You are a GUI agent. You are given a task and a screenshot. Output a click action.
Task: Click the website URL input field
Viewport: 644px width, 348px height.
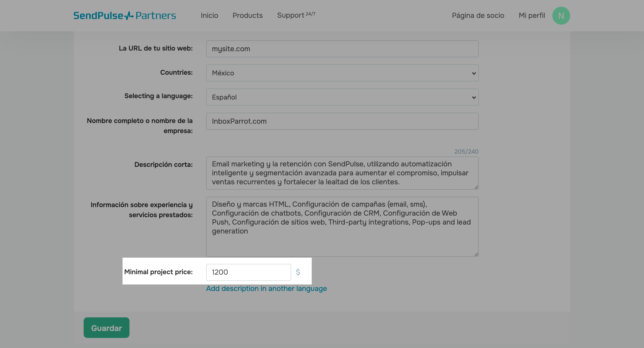(x=342, y=49)
